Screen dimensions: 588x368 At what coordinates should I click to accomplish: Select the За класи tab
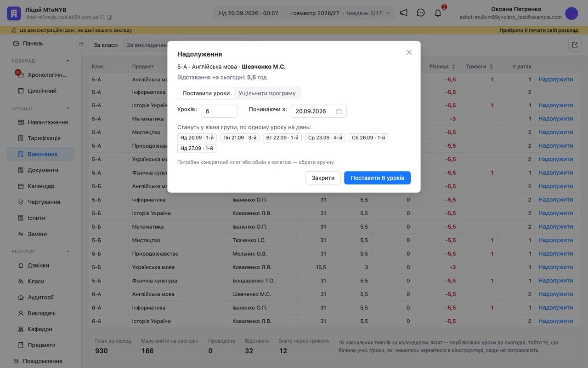tap(106, 45)
